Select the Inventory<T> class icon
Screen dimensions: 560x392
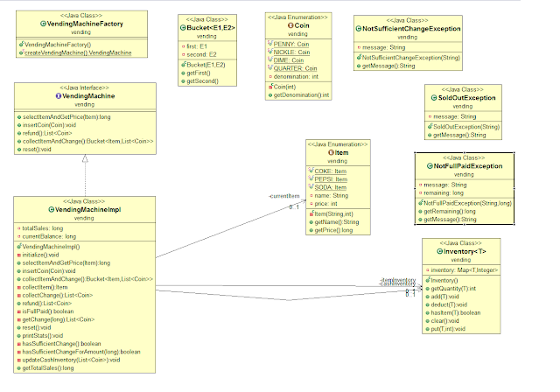click(440, 252)
